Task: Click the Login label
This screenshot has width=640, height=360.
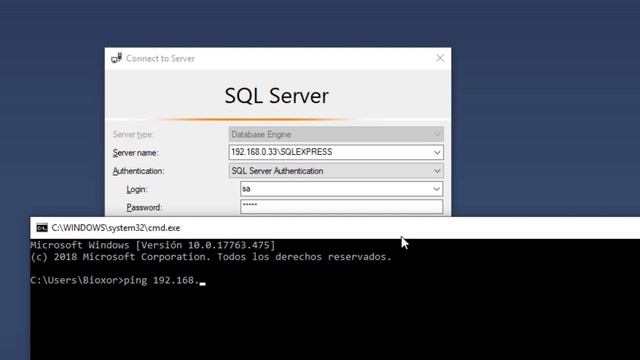Action: [137, 189]
